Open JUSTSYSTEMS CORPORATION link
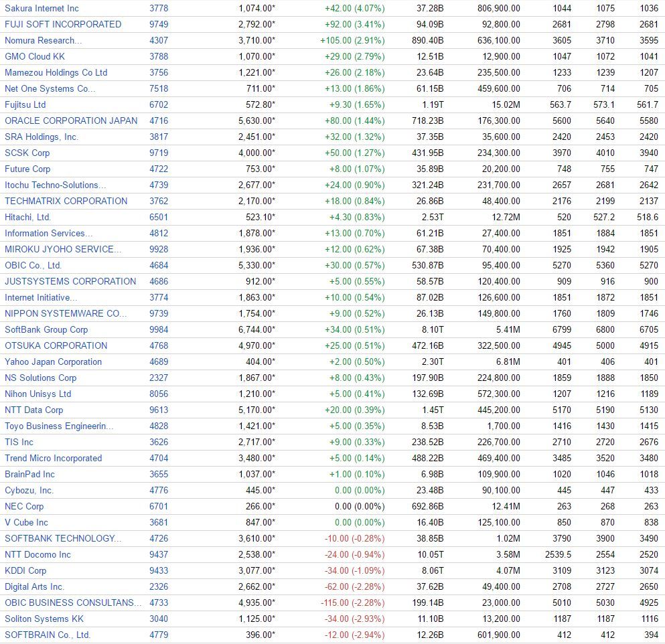Screen dimensions: 665x644 coord(70,282)
